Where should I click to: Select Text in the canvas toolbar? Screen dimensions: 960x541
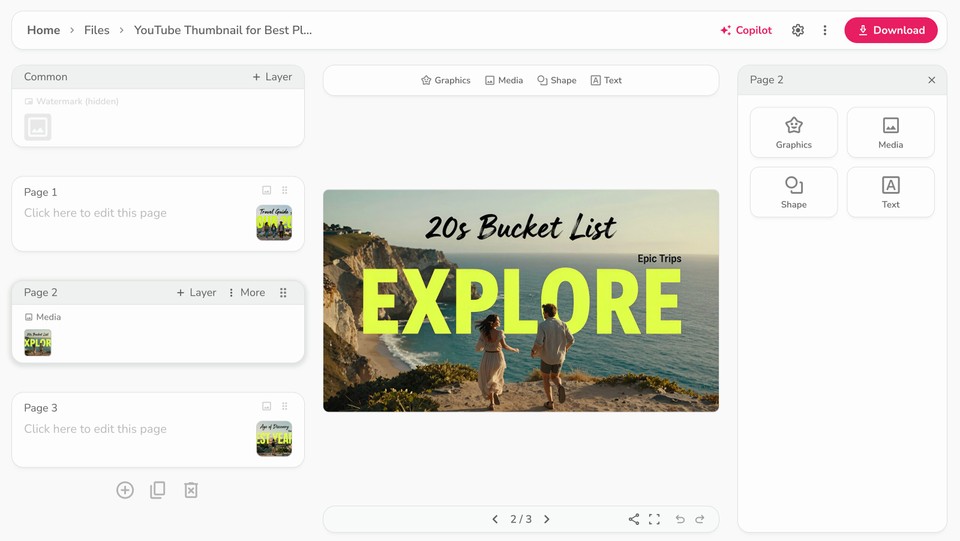(x=606, y=80)
